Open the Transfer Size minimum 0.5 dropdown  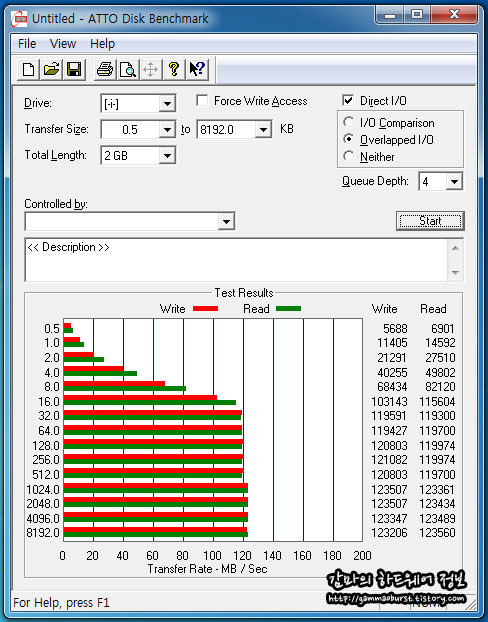[167, 130]
